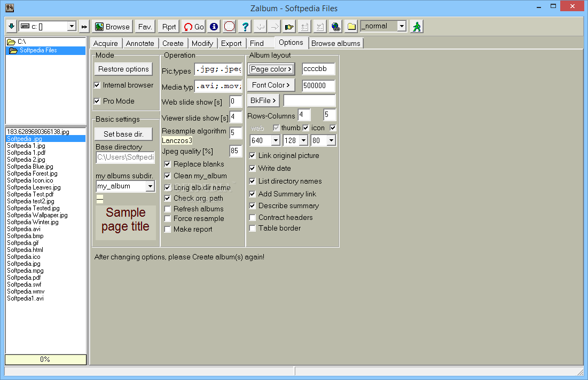588x380 pixels.
Task: Enable Force resample checkbox
Action: (168, 218)
